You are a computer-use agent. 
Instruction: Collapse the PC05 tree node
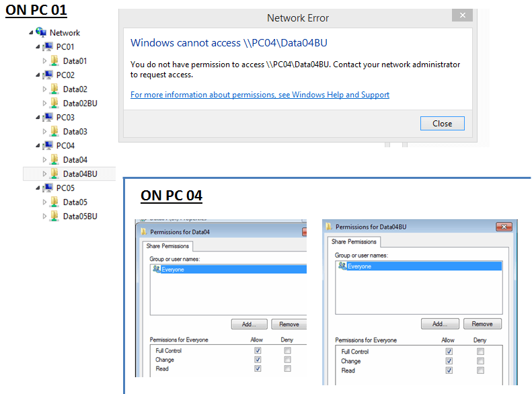tap(38, 188)
